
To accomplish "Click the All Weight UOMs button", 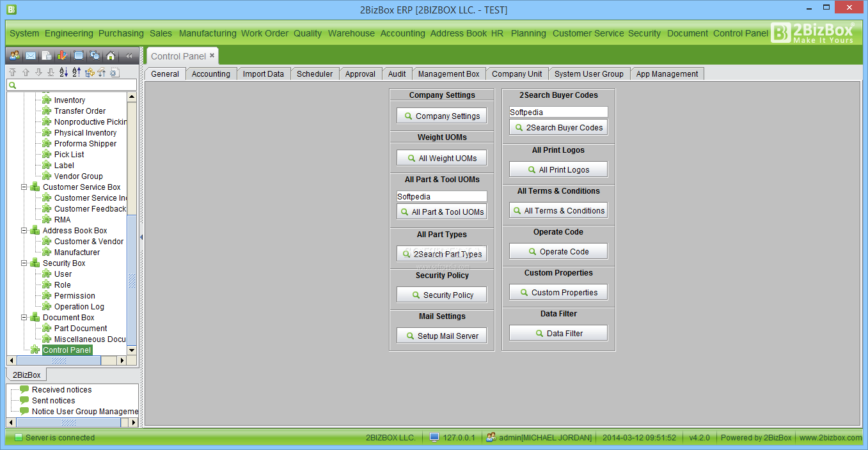I will pos(441,159).
